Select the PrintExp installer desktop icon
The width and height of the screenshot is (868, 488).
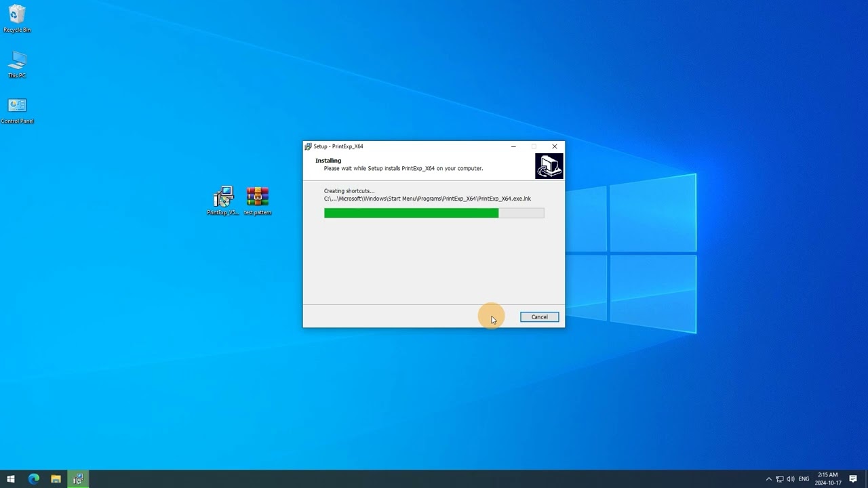click(223, 201)
